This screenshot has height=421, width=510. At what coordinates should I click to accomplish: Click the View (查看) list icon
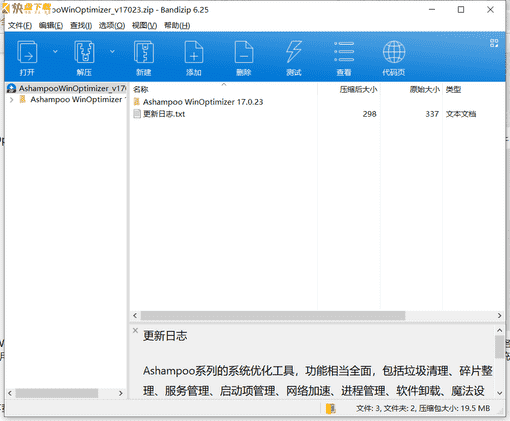click(x=344, y=52)
